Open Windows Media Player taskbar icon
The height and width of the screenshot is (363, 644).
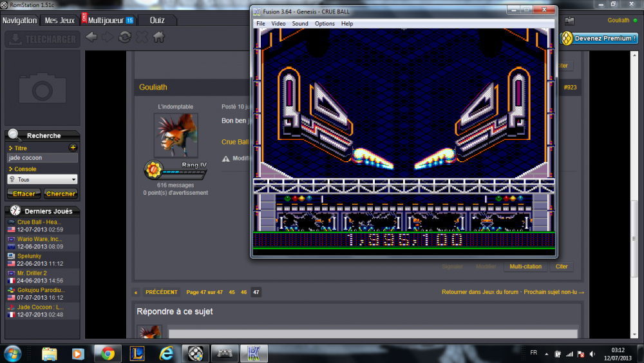coord(78,353)
